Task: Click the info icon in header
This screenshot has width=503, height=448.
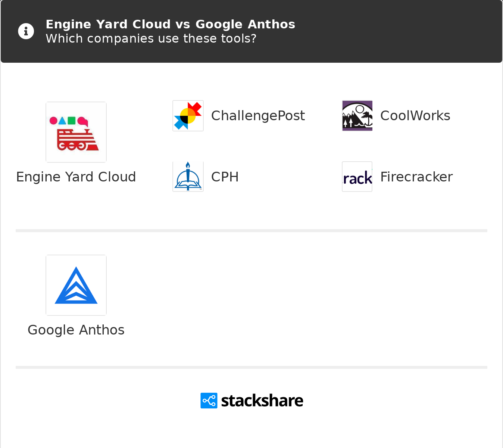Action: 26,31
